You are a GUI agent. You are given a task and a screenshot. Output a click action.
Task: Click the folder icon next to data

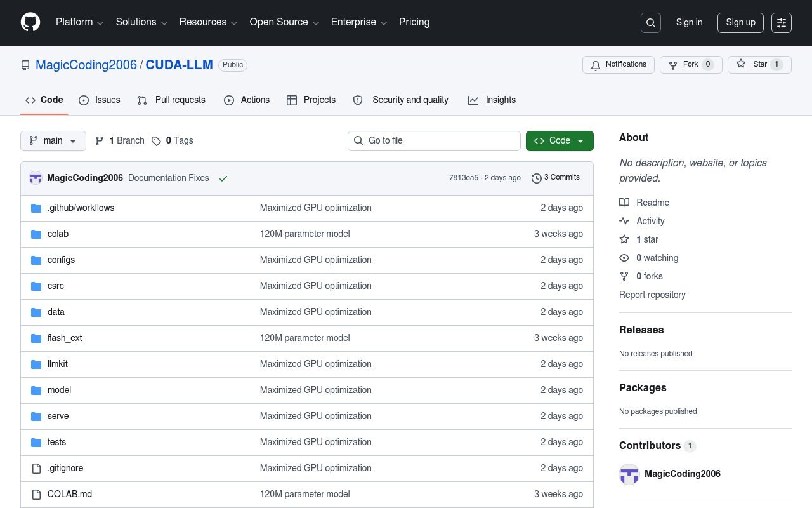click(36, 312)
